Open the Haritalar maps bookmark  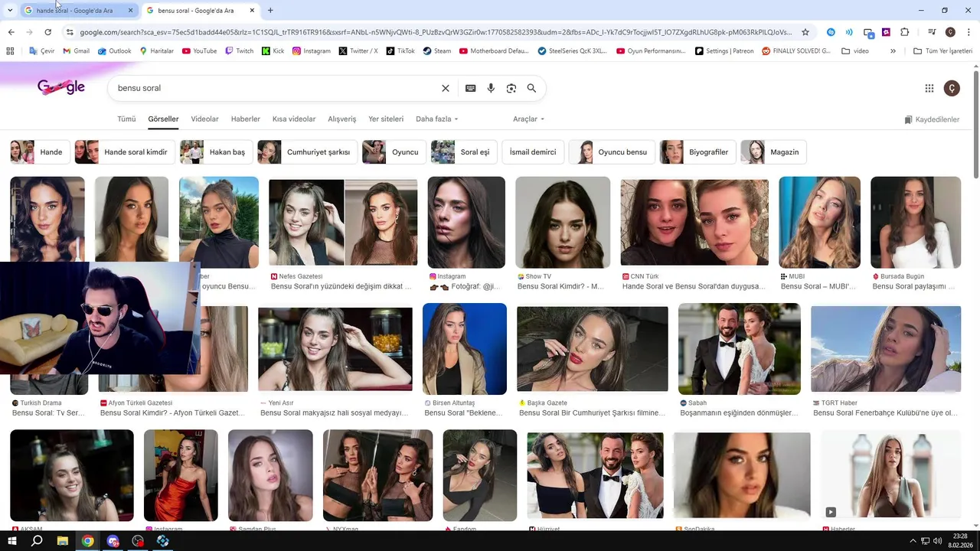(156, 51)
